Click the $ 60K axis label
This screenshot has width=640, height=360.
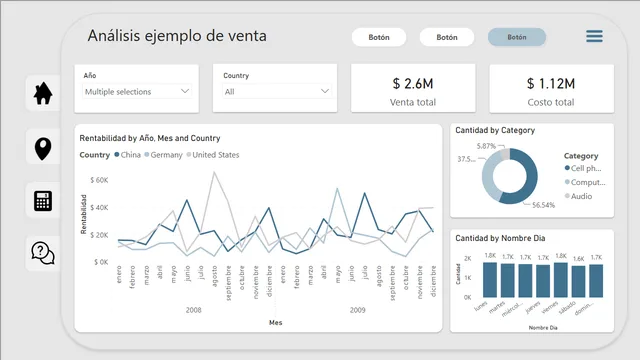coord(99,180)
